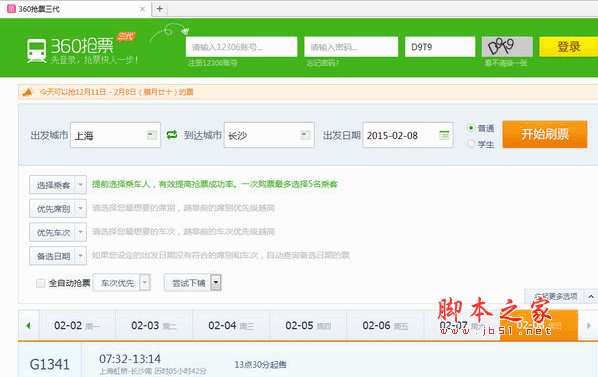
Task: Open the 注册12306账号 link
Action: click(x=212, y=63)
